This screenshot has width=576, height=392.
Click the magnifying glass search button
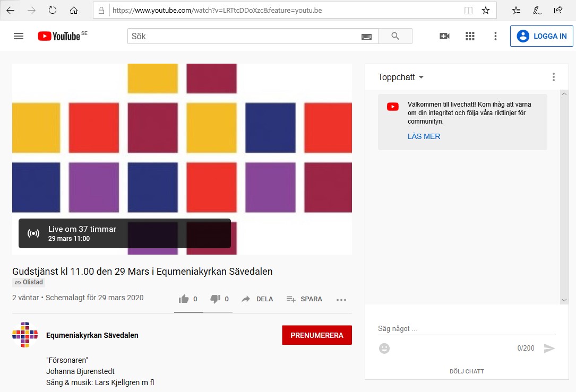[396, 36]
